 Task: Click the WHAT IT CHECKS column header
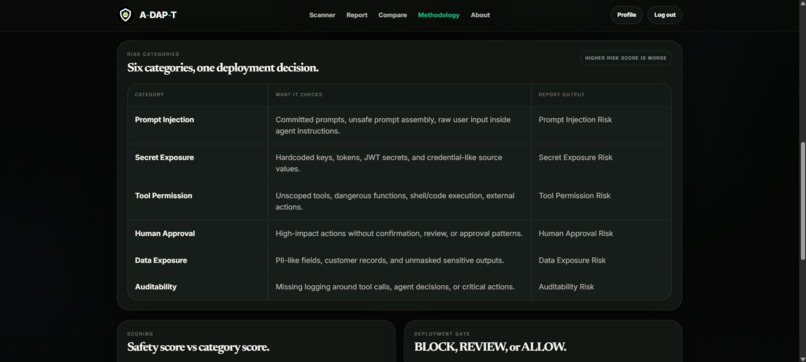[x=299, y=95]
